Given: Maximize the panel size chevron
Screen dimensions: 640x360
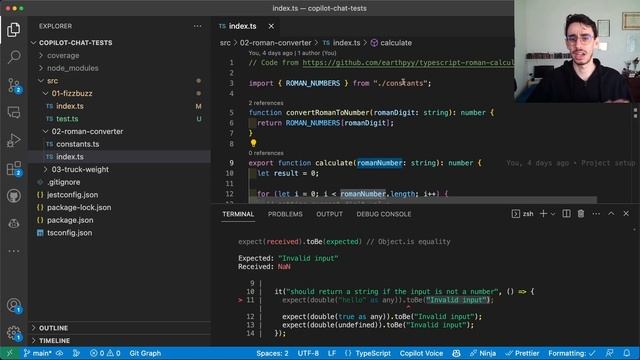Looking at the screenshot, I should 611,213.
